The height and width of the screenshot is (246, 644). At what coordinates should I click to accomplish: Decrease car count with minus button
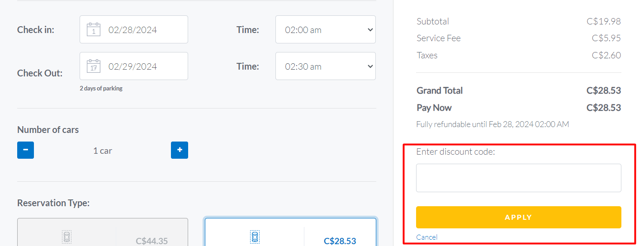25,150
